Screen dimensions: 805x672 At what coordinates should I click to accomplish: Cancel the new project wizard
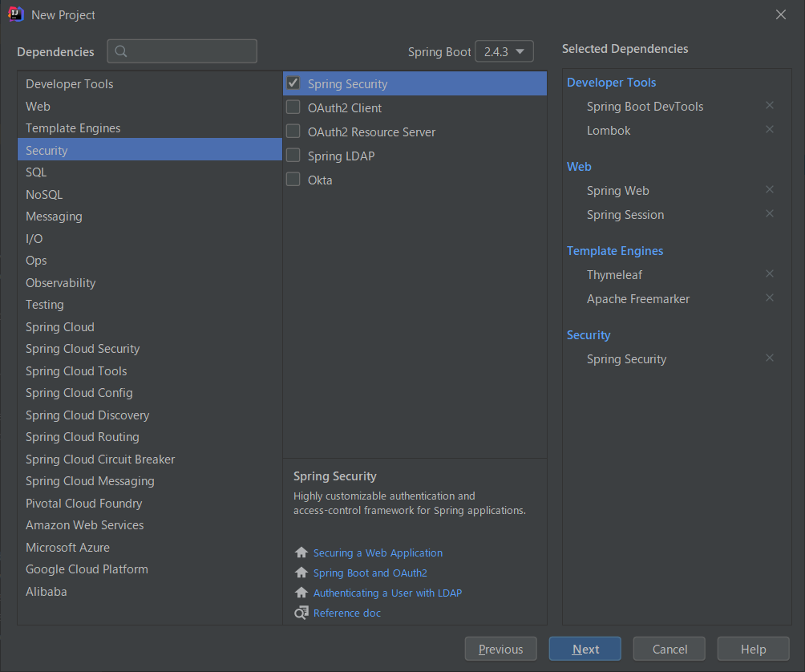pyautogui.click(x=669, y=649)
